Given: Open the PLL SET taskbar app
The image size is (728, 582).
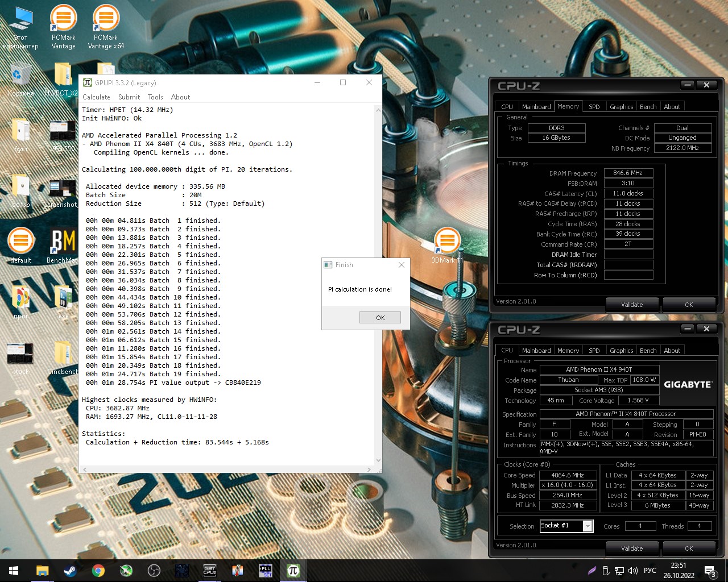Looking at the screenshot, I should tap(265, 571).
